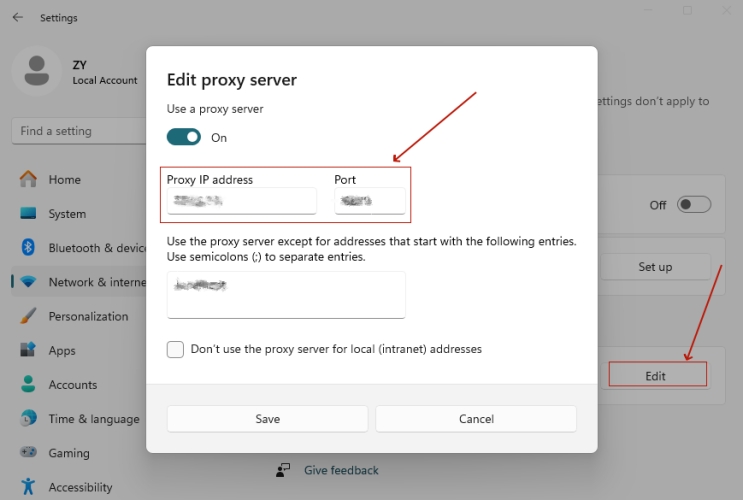Check Don't use proxy for local addresses
This screenshot has height=500, width=743.
[176, 349]
